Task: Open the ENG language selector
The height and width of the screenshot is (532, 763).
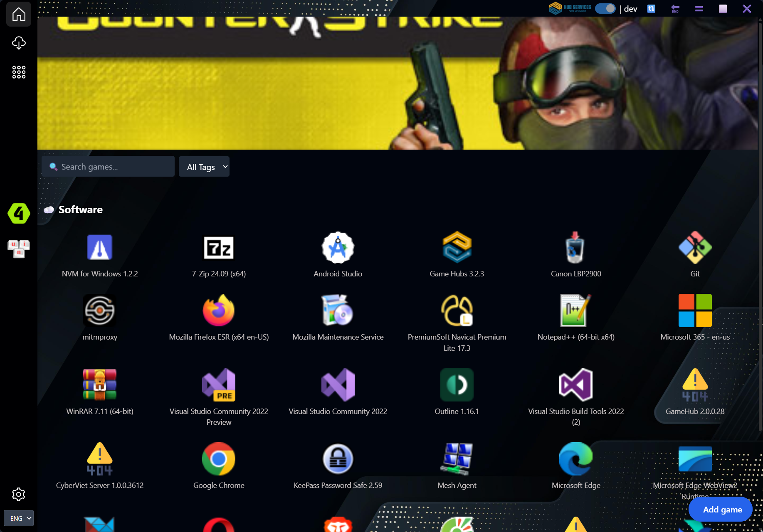Action: 19,518
